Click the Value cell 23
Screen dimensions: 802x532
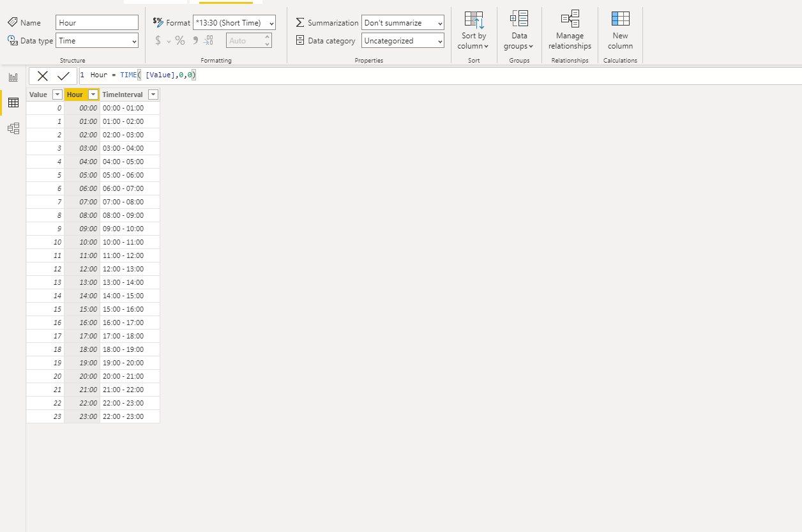[x=45, y=416]
